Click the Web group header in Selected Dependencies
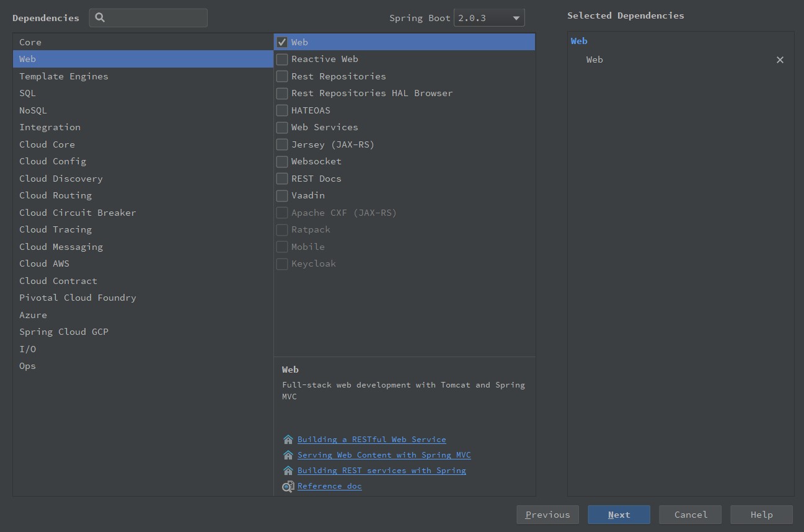The height and width of the screenshot is (532, 804). click(579, 41)
